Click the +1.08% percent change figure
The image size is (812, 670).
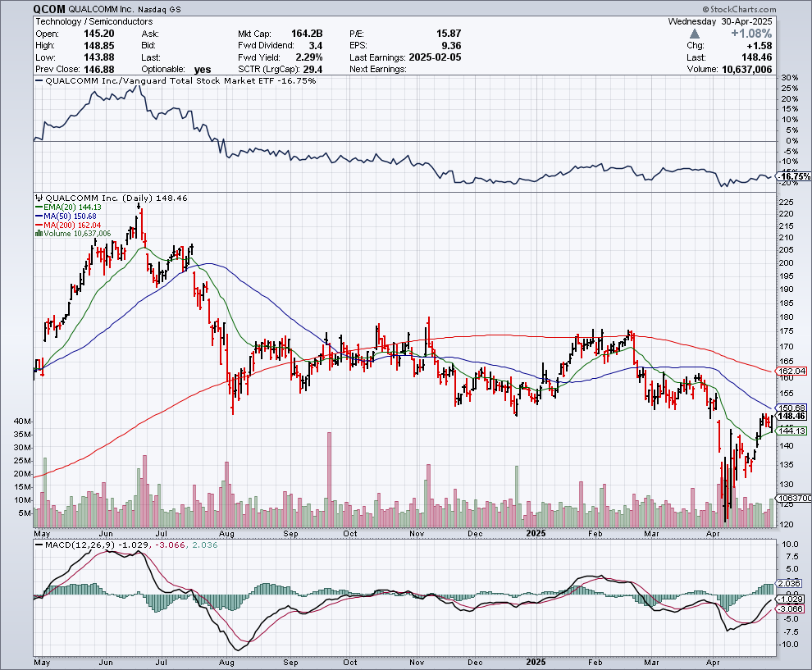click(x=751, y=34)
